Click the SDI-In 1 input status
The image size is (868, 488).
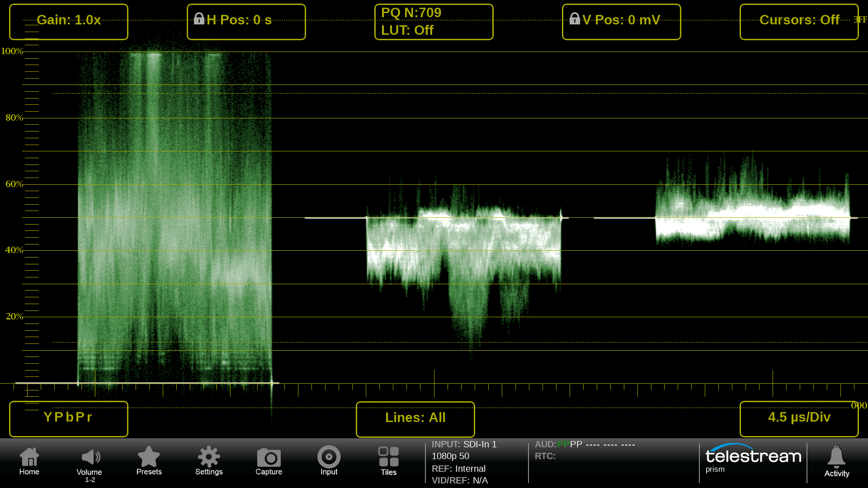tap(464, 445)
